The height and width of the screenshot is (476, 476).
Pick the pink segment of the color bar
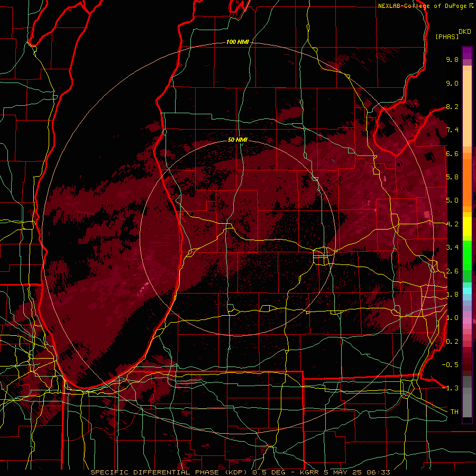point(467,321)
